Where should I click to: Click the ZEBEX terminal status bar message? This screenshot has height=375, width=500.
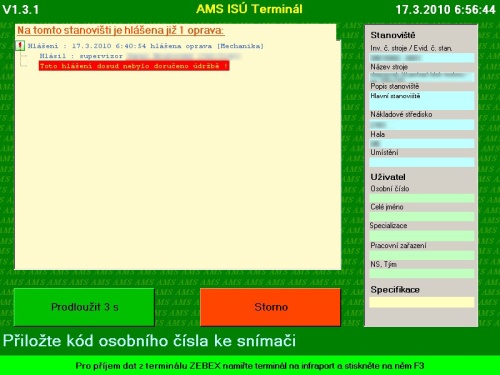point(250,366)
